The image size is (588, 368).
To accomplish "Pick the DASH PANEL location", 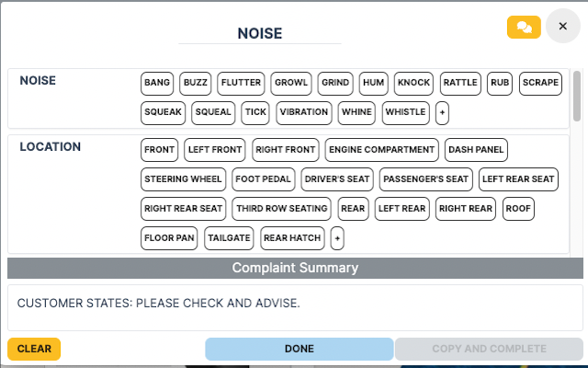I will [476, 149].
